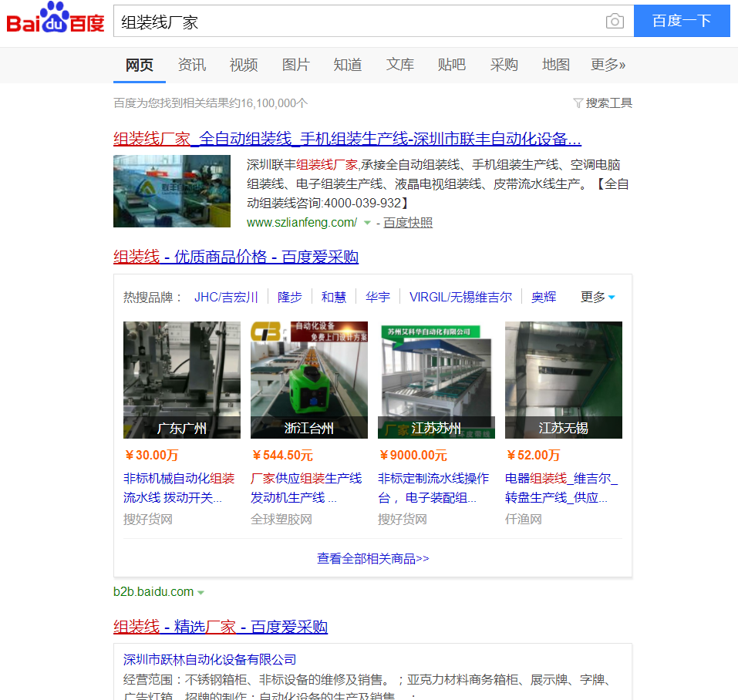Click the b2b.baidu.com URL
The height and width of the screenshot is (700, 738).
click(x=153, y=592)
